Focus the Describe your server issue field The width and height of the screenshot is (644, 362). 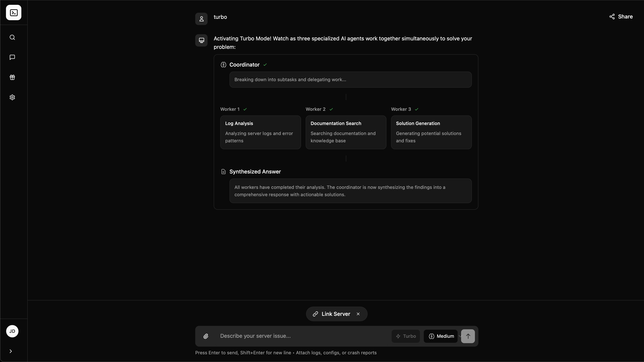pyautogui.click(x=303, y=336)
